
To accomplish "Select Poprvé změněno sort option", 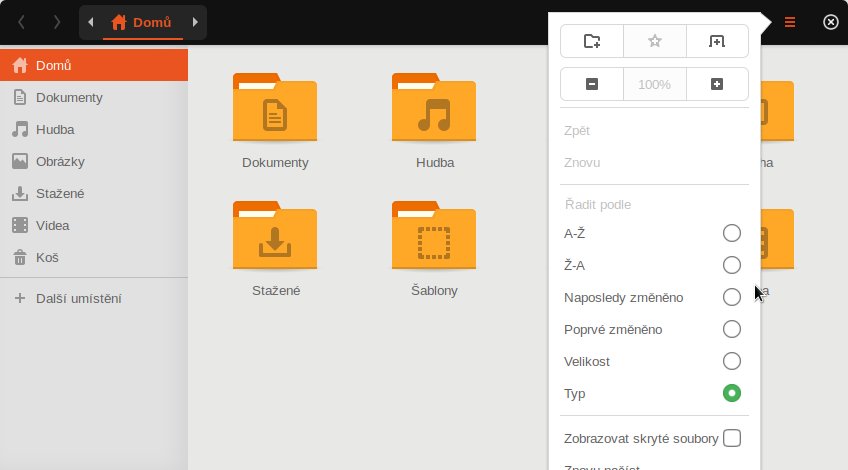I will click(x=652, y=329).
